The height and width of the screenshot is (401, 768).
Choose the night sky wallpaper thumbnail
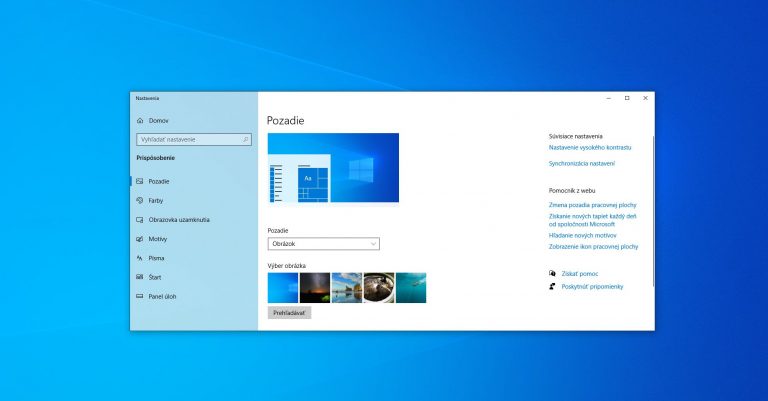point(315,288)
